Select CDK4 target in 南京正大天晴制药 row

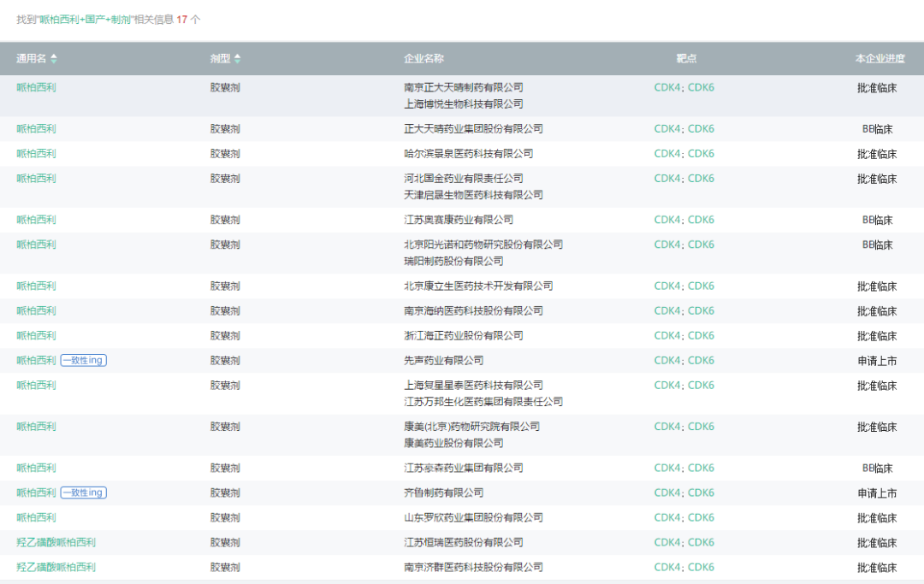pyautogui.click(x=667, y=87)
